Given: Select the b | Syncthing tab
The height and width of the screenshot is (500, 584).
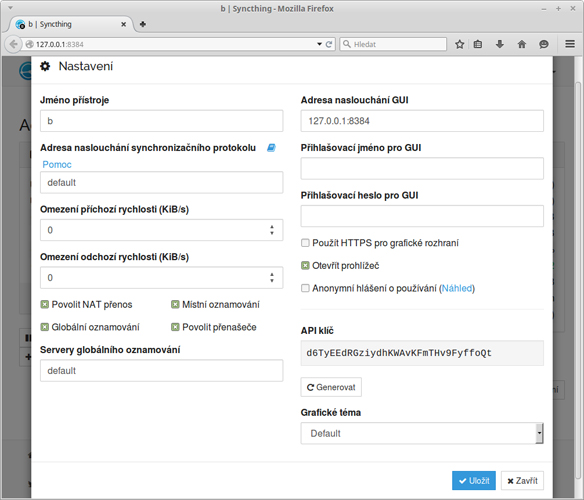Looking at the screenshot, I should [x=70, y=24].
